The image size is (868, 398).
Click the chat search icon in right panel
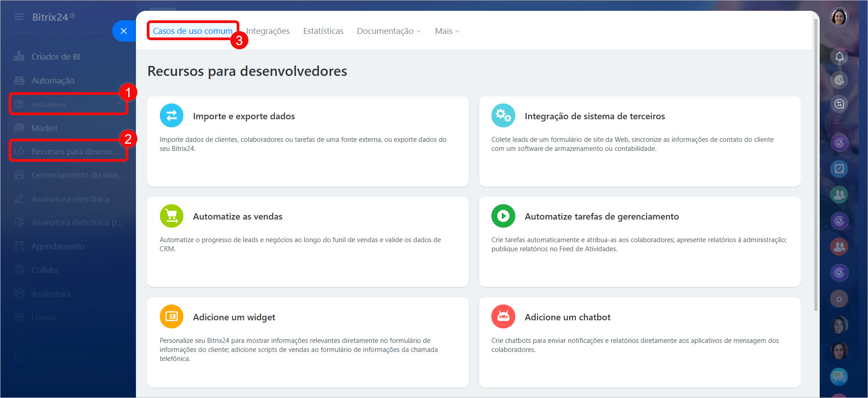click(x=839, y=104)
